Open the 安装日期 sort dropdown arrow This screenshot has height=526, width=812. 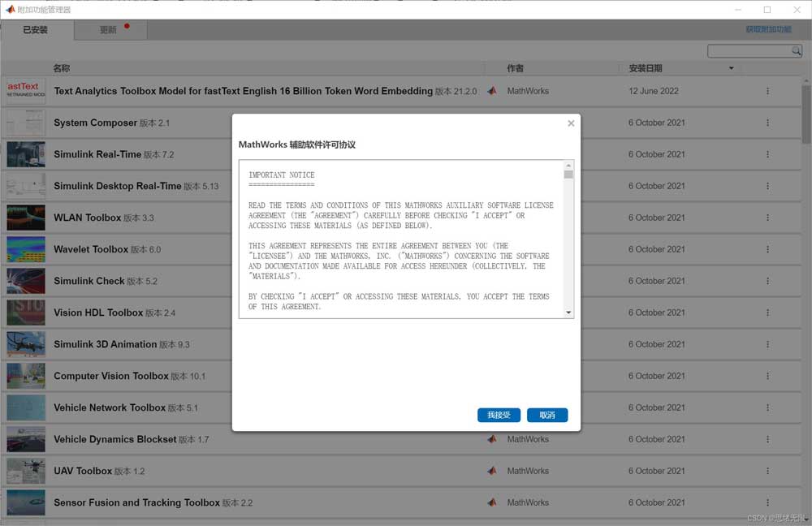(x=732, y=68)
